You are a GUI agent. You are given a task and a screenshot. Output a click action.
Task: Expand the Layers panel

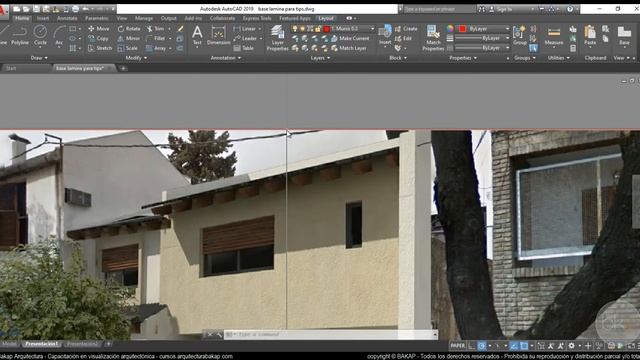click(320, 58)
